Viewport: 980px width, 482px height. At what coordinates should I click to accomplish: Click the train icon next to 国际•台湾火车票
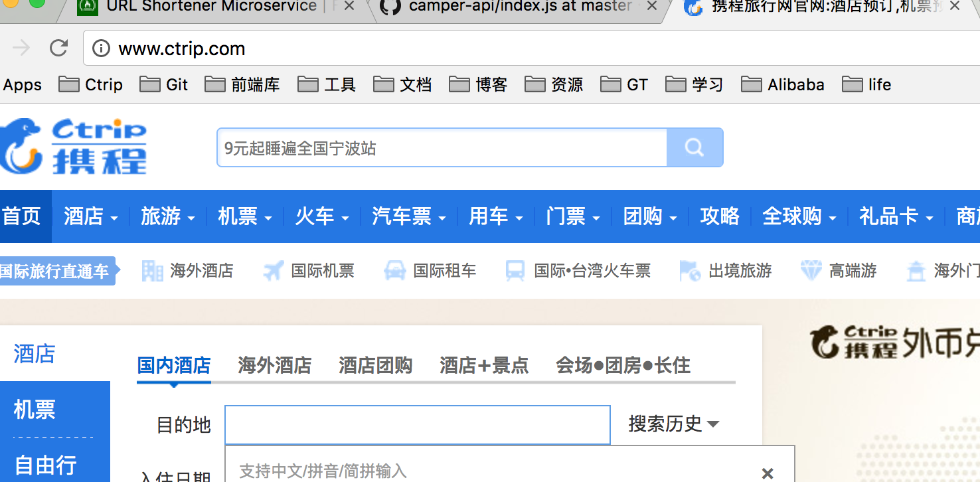(515, 271)
